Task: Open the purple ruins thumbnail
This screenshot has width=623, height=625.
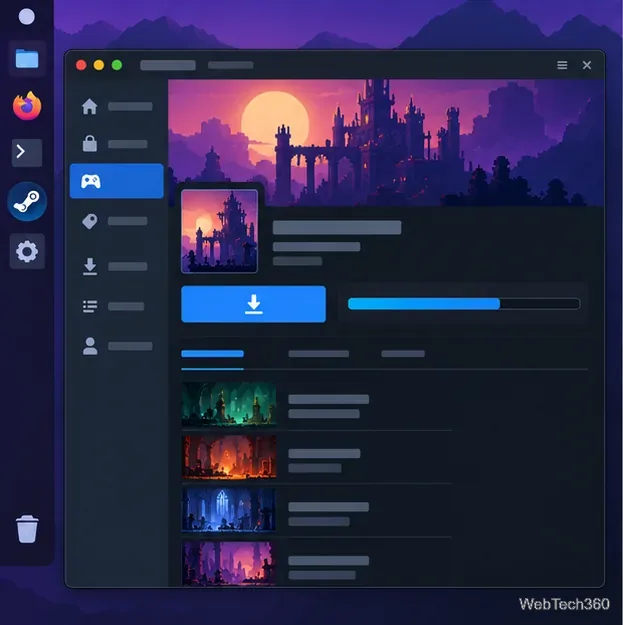Action: (229, 563)
